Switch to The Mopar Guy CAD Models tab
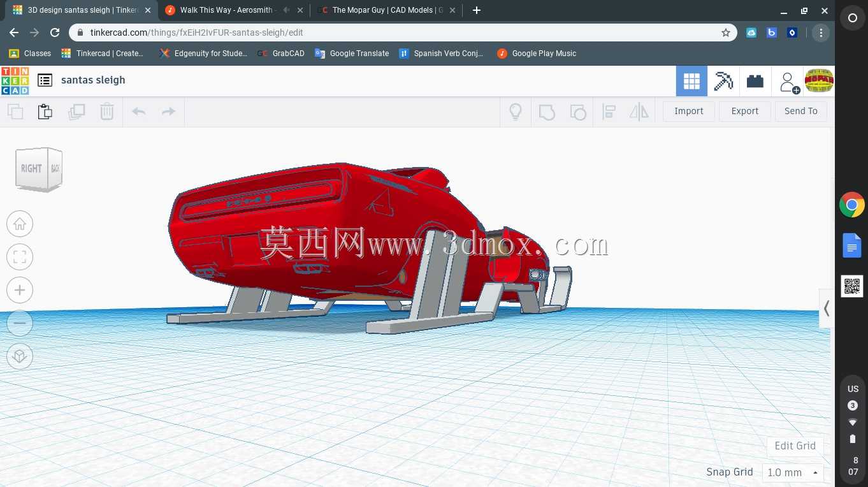This screenshot has width=868, height=487. 387,10
